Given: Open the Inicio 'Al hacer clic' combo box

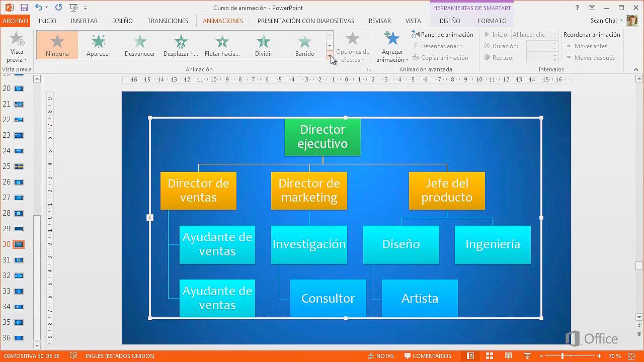Looking at the screenshot, I should point(534,35).
